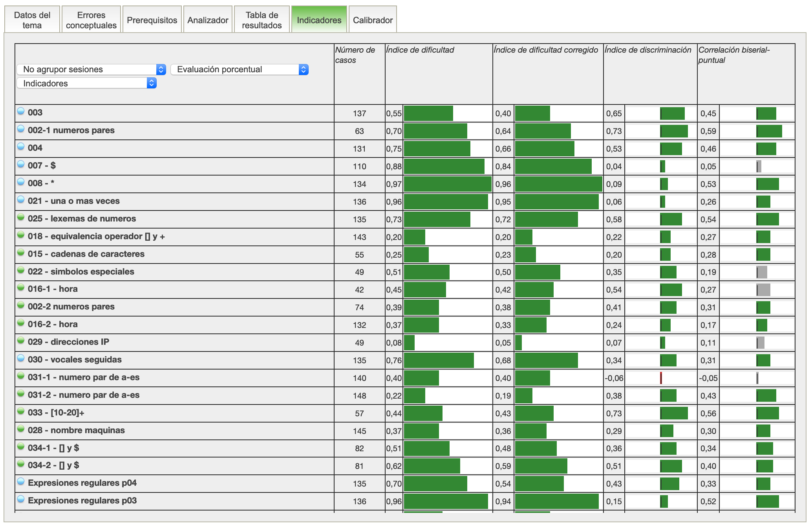Click green circle icon next to 025 lexemas
Image resolution: width=812 pixels, height=527 pixels.
pyautogui.click(x=21, y=217)
